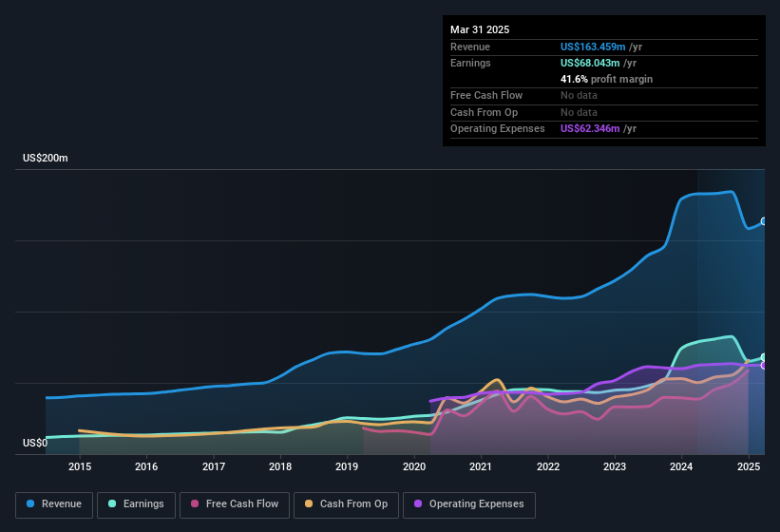This screenshot has width=780, height=532.
Task: Click the US$200m y-axis label
Action: click(x=46, y=158)
